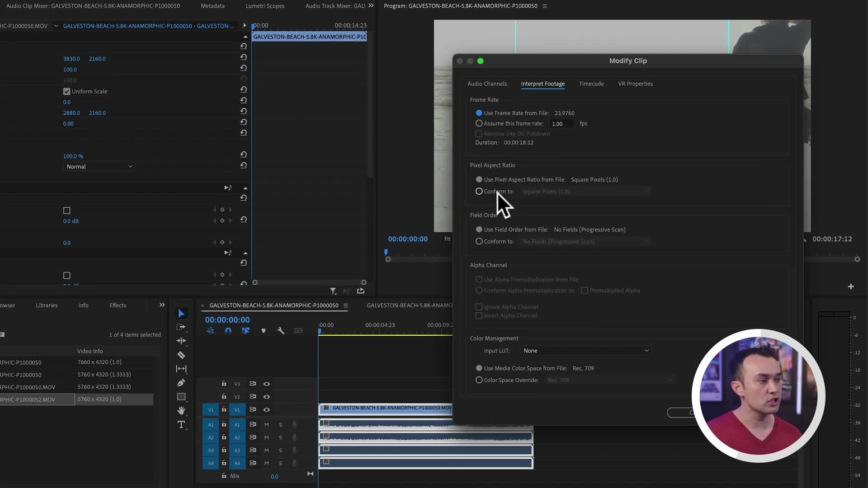Select the 'Assume this frame rate' radio button

point(479,123)
